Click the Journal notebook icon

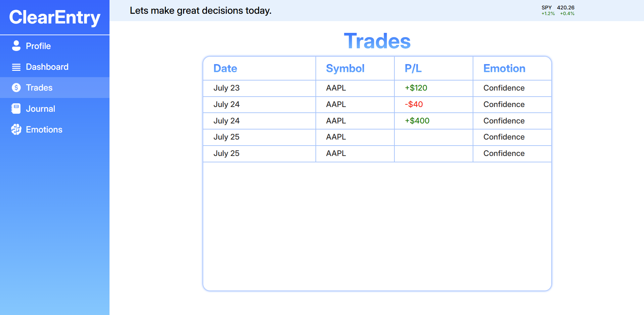(16, 109)
